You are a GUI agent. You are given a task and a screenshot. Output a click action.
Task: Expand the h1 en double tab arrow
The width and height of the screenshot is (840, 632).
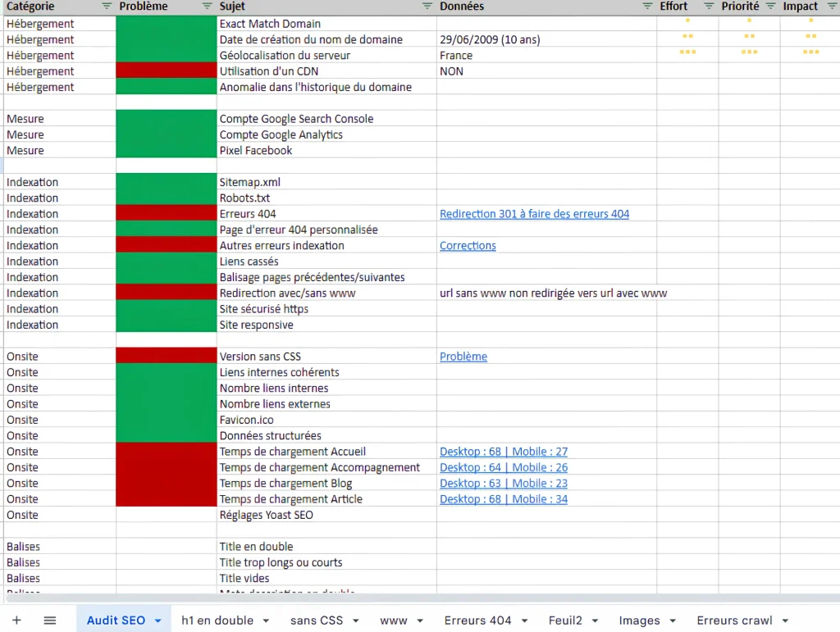[266, 621]
